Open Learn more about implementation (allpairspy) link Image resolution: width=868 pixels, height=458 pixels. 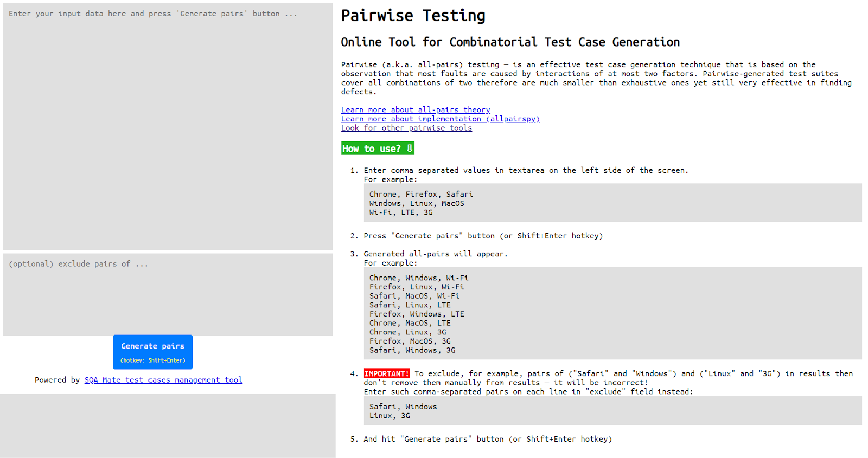point(441,119)
